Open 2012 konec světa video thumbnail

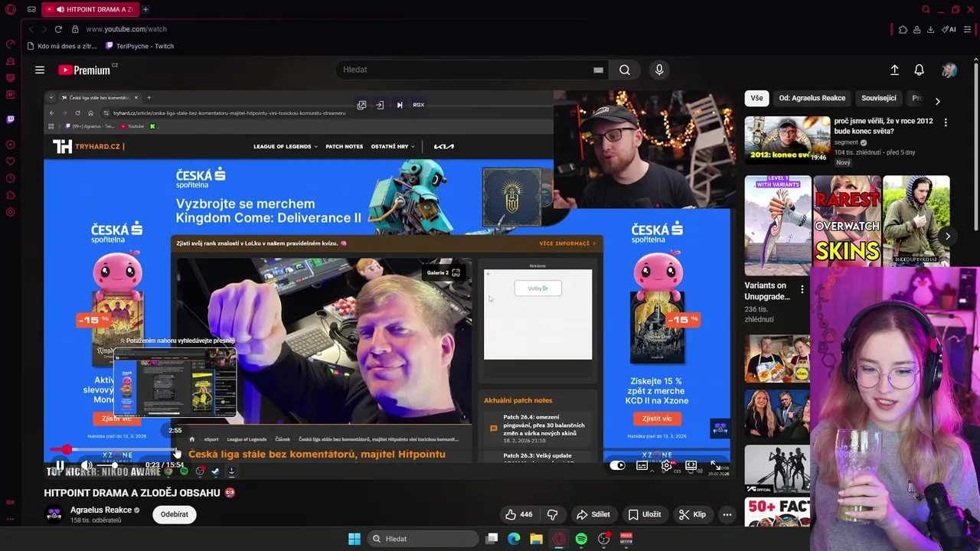pyautogui.click(x=787, y=139)
